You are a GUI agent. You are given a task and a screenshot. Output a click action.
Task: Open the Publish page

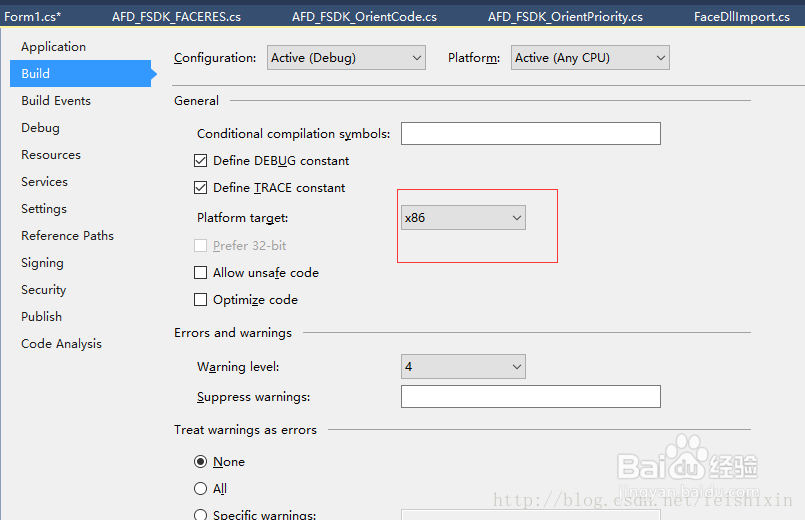41,317
